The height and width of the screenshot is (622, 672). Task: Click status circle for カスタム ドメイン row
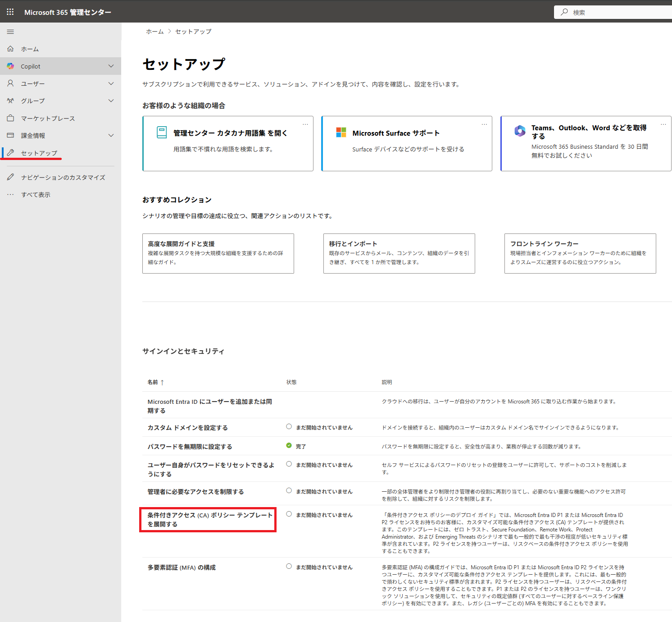tap(289, 426)
